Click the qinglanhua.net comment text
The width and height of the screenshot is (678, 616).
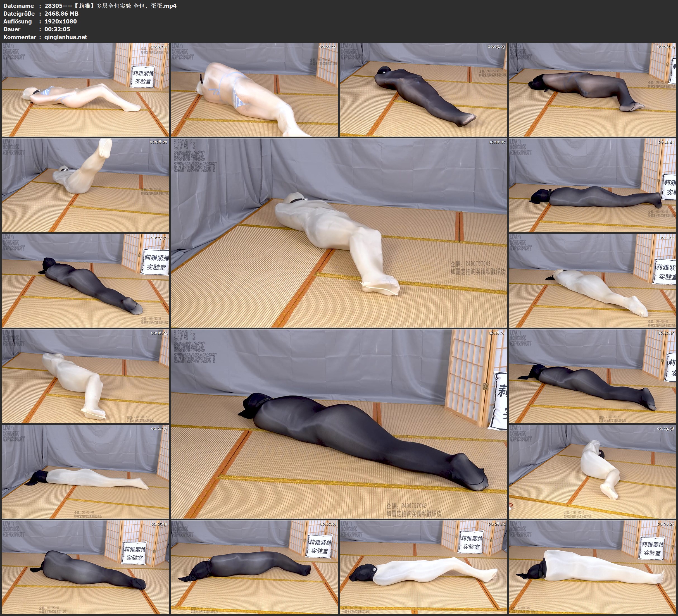click(66, 37)
